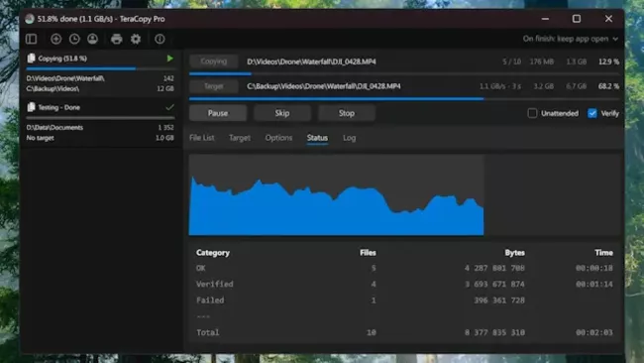
Task: Click Failed bytes value 396 361 728
Action: [x=499, y=301]
